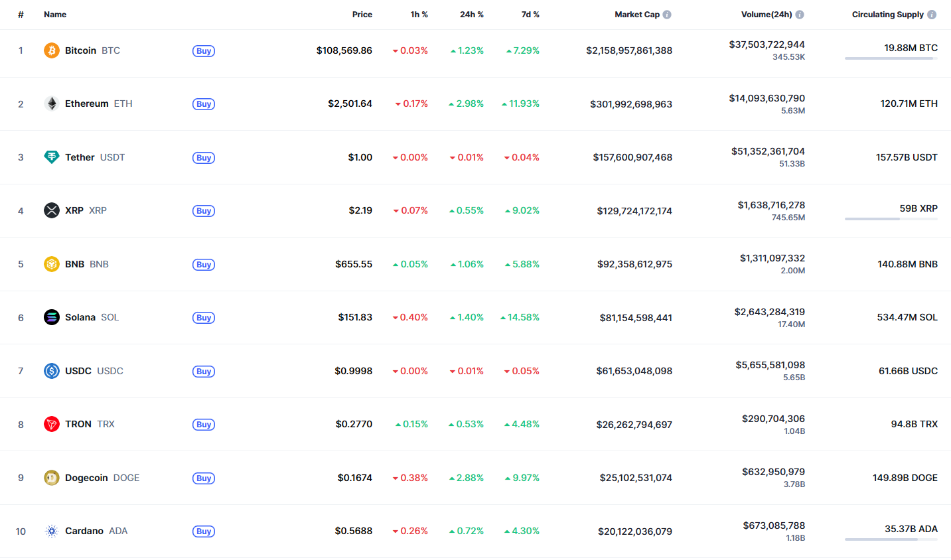951x560 pixels.
Task: Click the Bitcoin circulating supply progress bar
Action: coord(891,58)
